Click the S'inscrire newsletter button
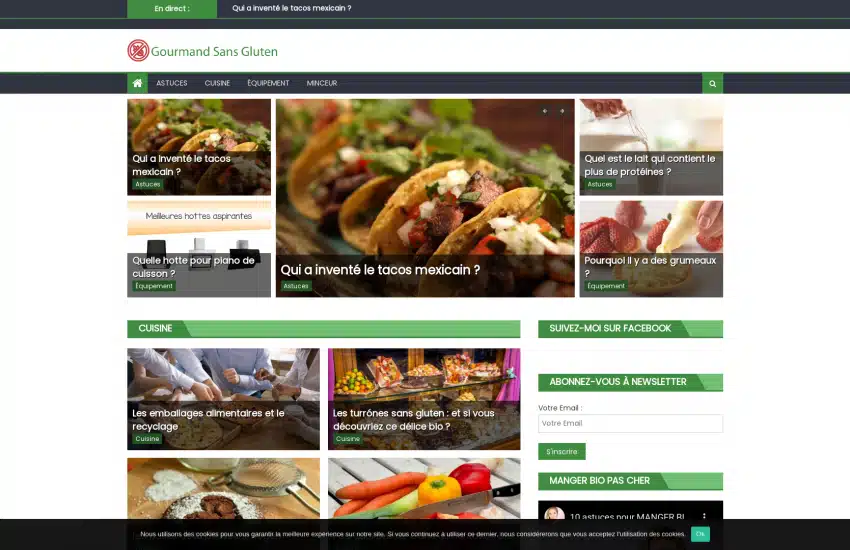The height and width of the screenshot is (550, 850). click(x=561, y=452)
